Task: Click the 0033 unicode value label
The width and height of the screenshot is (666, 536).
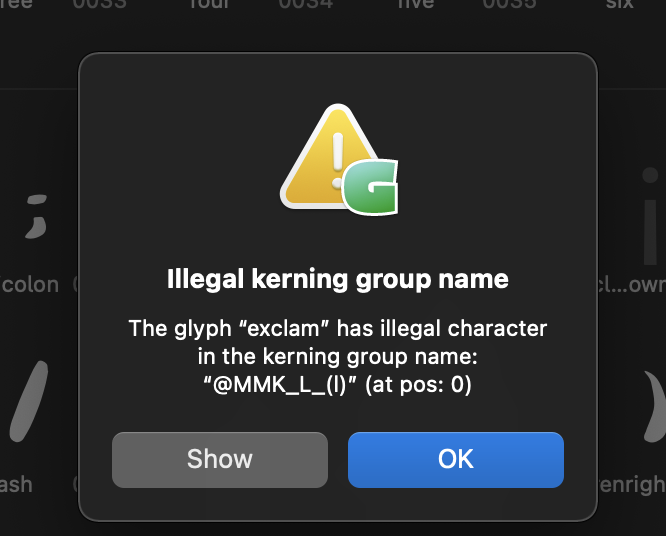Action: (99, 4)
